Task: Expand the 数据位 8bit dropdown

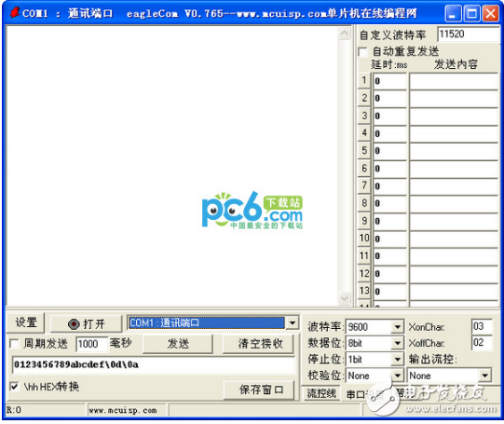Action: [x=398, y=343]
